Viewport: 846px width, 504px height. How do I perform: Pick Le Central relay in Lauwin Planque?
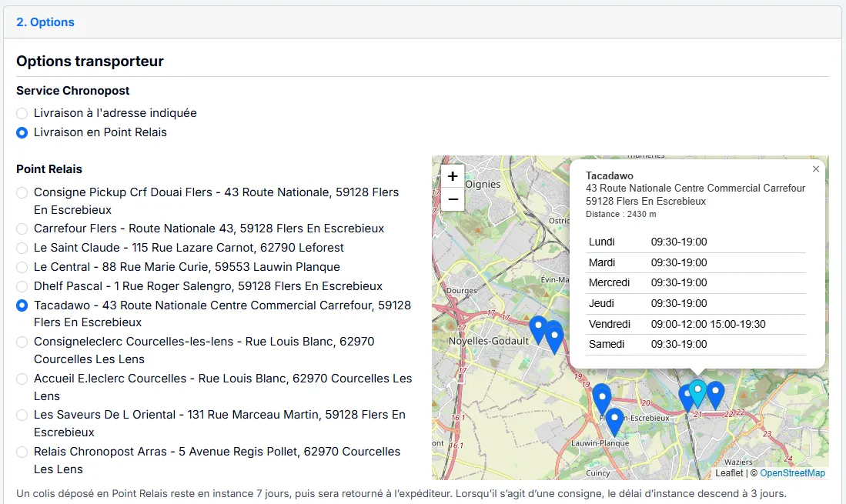[x=22, y=267]
